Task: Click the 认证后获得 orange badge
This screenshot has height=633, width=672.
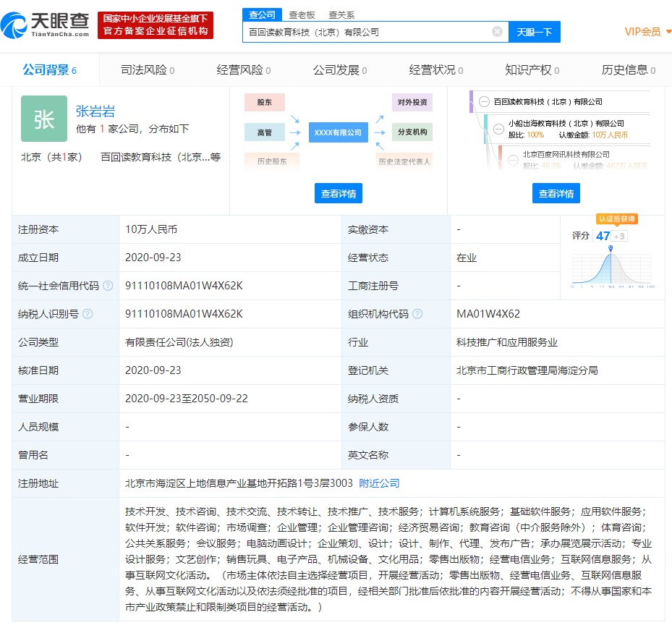Action: point(617,218)
